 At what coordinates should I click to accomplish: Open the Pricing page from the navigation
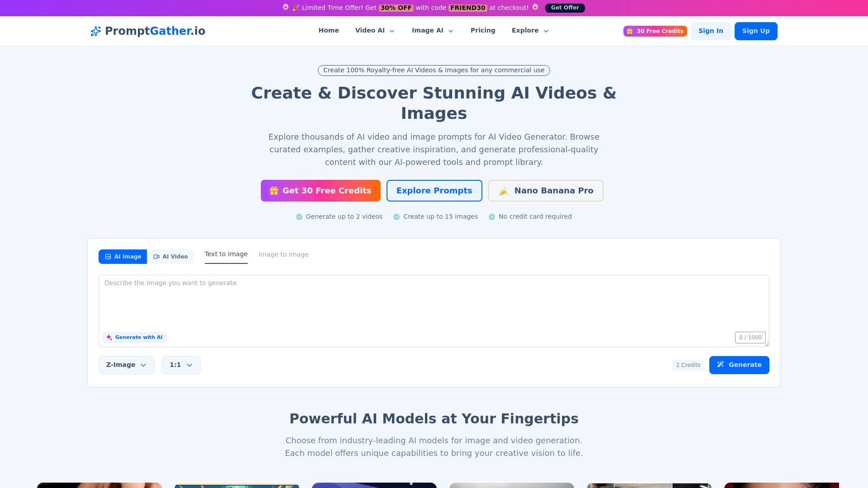[483, 31]
